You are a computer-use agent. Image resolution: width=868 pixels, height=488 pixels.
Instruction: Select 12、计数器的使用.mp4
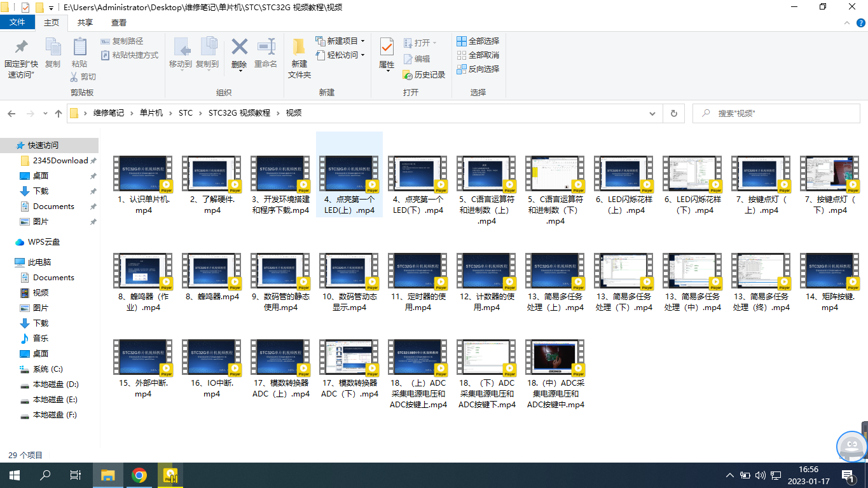coord(486,282)
